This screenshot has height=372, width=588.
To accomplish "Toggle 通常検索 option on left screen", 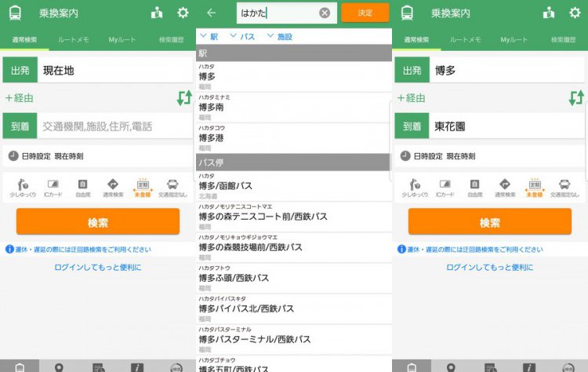I will tap(113, 188).
